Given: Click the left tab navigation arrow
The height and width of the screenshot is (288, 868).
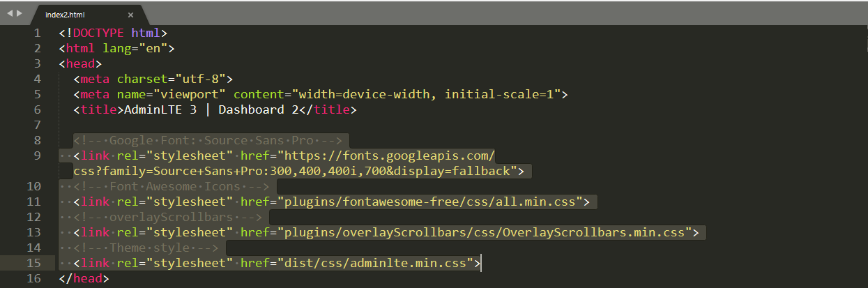Looking at the screenshot, I should [9, 13].
